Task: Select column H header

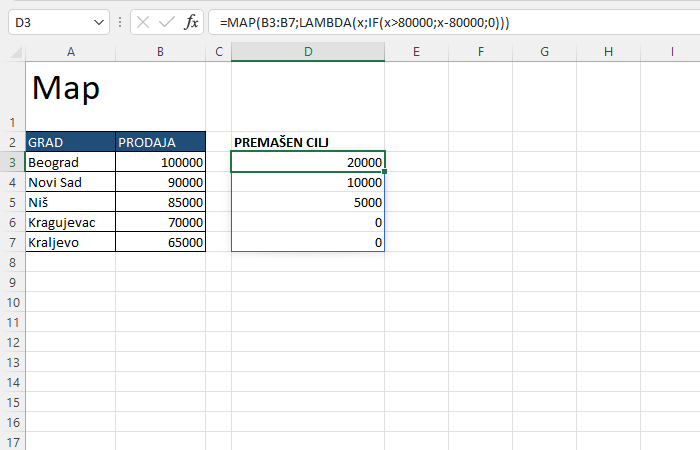Action: coord(608,51)
